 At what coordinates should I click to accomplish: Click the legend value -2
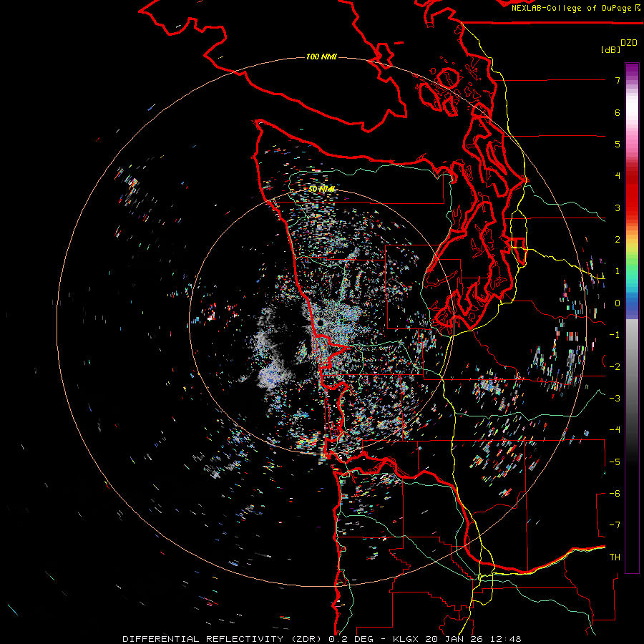pos(615,367)
